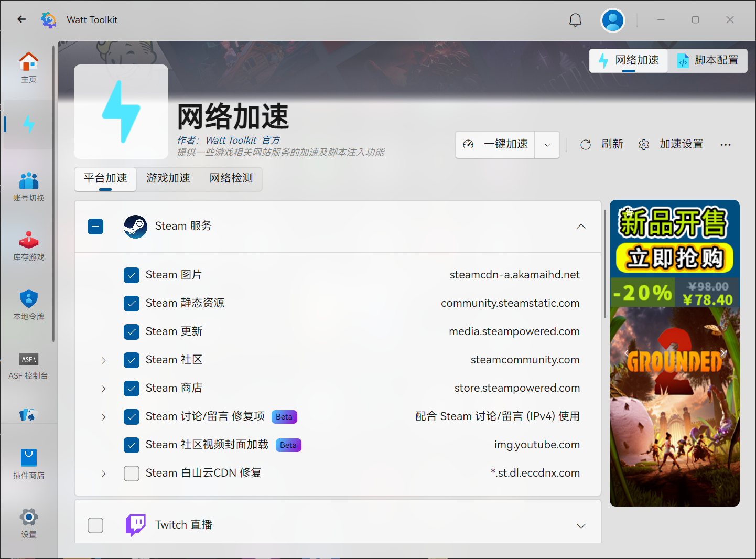
Task: Go to previous ad with left arrow
Action: [627, 353]
